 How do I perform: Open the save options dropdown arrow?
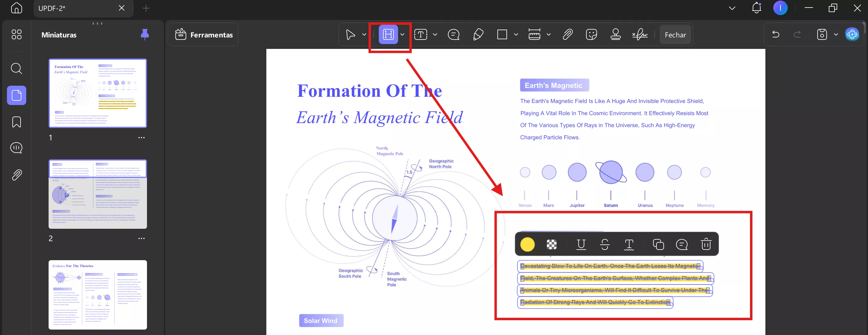(x=836, y=34)
